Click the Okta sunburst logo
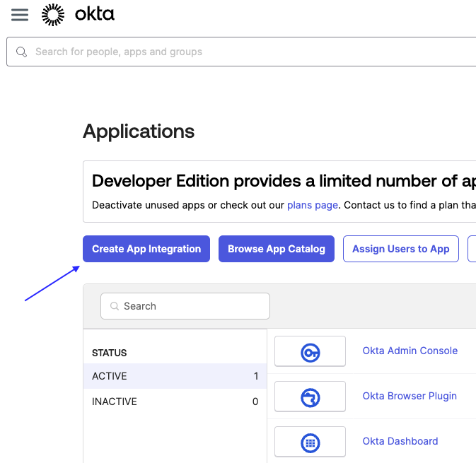 tap(52, 15)
